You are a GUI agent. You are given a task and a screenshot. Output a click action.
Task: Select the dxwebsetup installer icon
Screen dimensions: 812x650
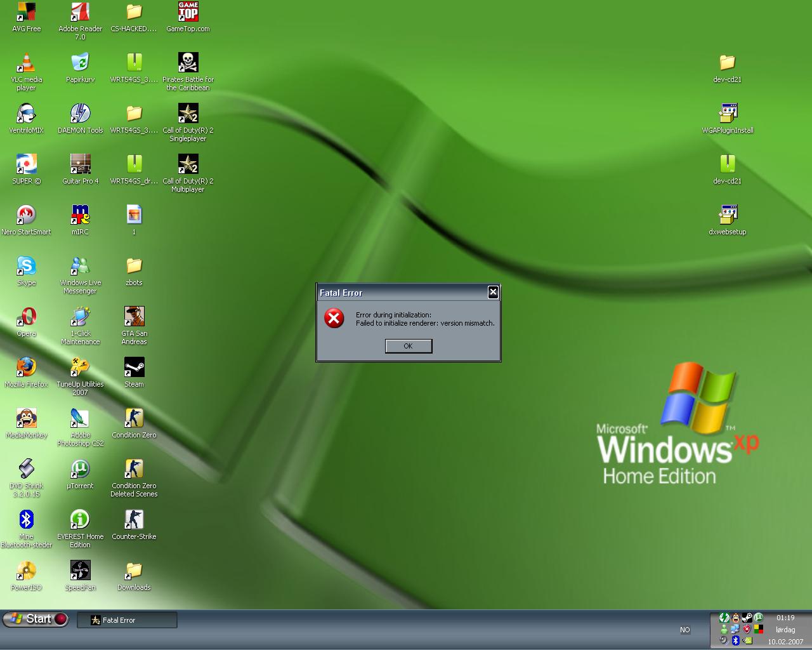click(x=728, y=221)
